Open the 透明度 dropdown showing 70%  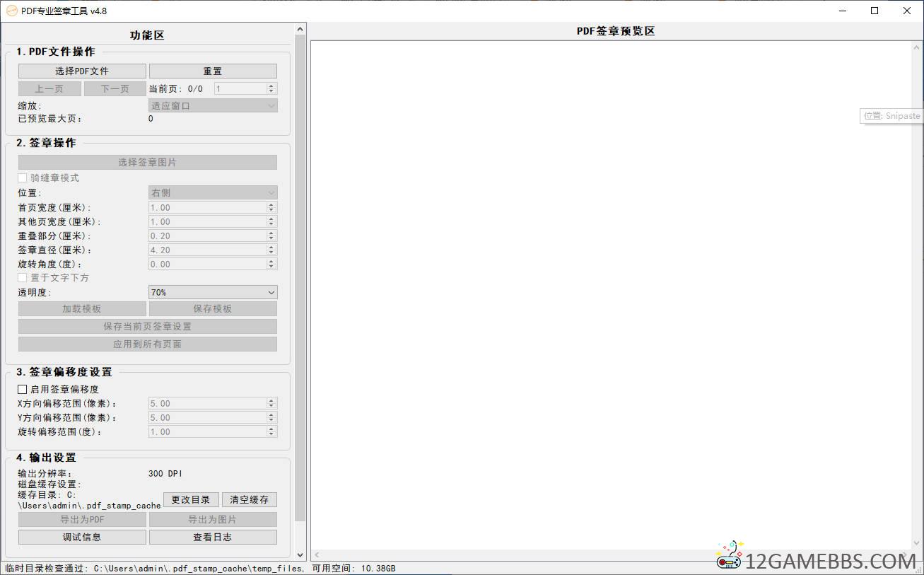212,291
